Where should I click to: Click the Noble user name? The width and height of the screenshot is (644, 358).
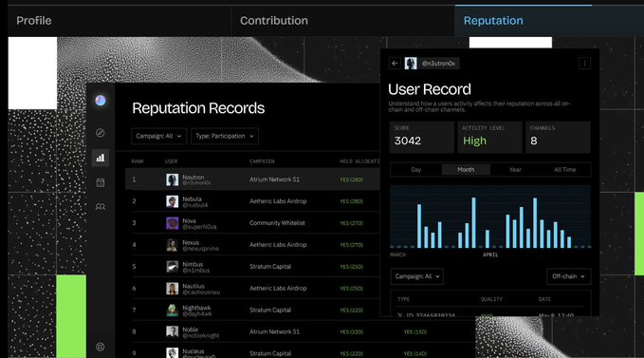pos(190,330)
